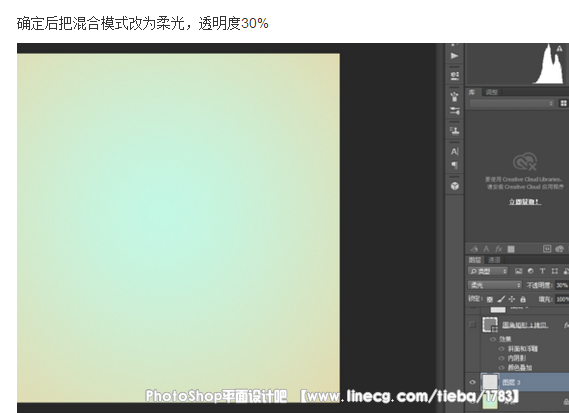Click the 填充 100% fill field

click(x=562, y=299)
